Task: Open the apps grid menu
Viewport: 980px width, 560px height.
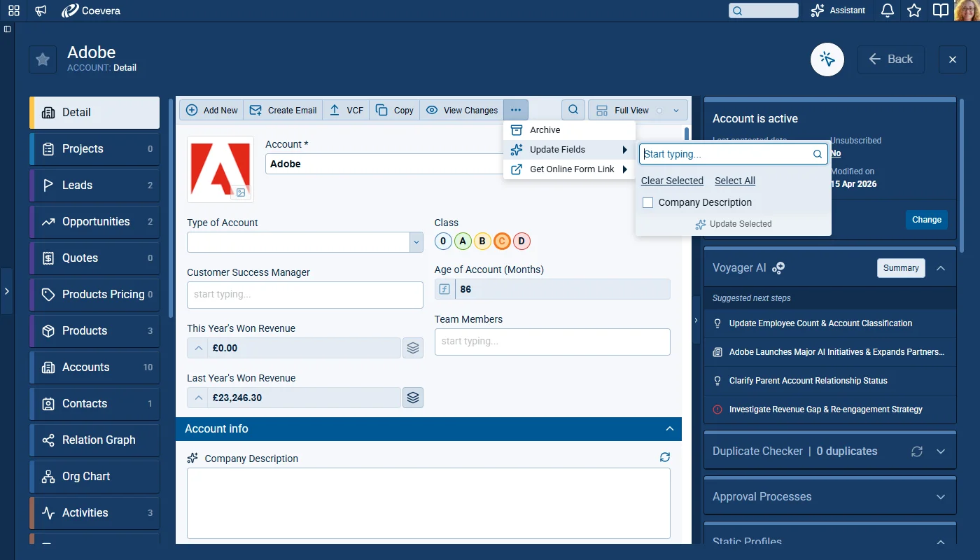Action: tap(14, 10)
